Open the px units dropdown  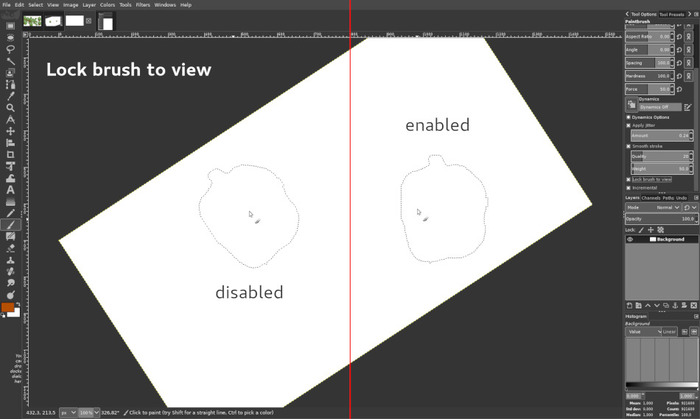click(x=68, y=413)
